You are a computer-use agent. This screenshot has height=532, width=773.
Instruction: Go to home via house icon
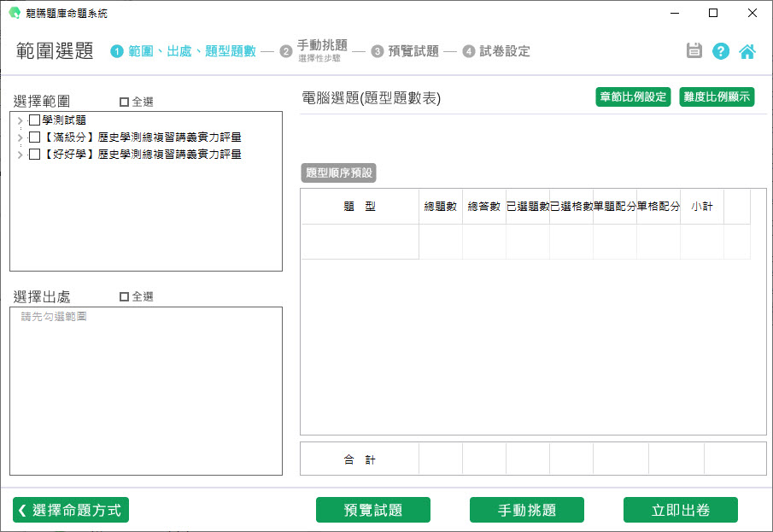click(x=747, y=51)
